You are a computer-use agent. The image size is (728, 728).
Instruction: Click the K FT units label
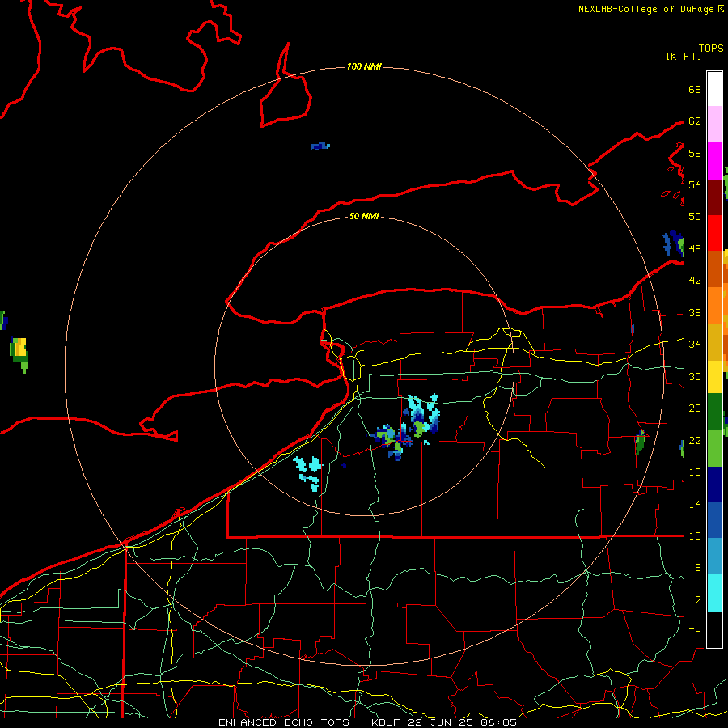point(684,56)
